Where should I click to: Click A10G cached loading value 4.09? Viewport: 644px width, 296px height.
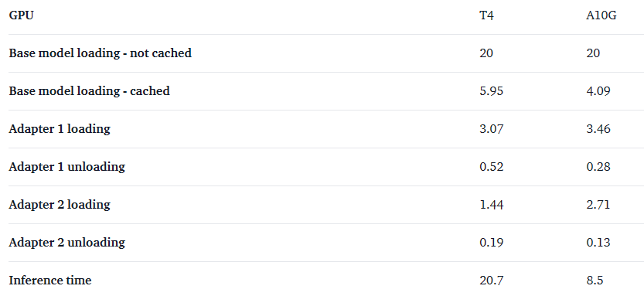click(x=598, y=91)
